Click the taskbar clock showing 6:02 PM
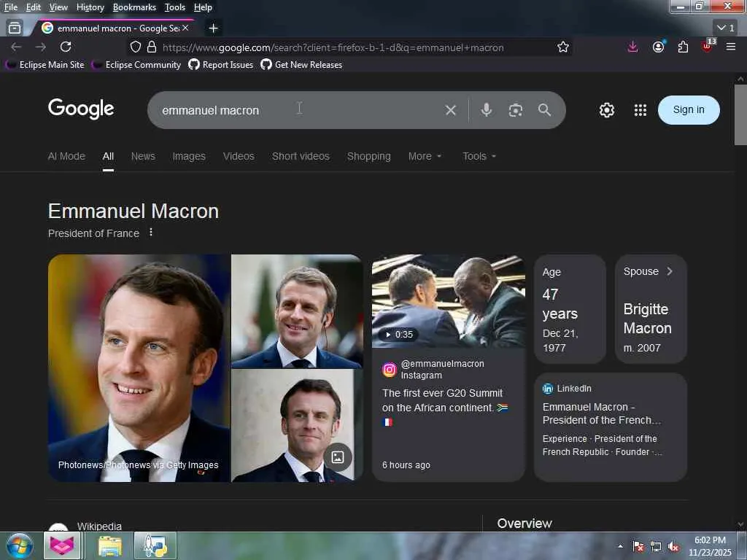The height and width of the screenshot is (560, 747). point(710,546)
